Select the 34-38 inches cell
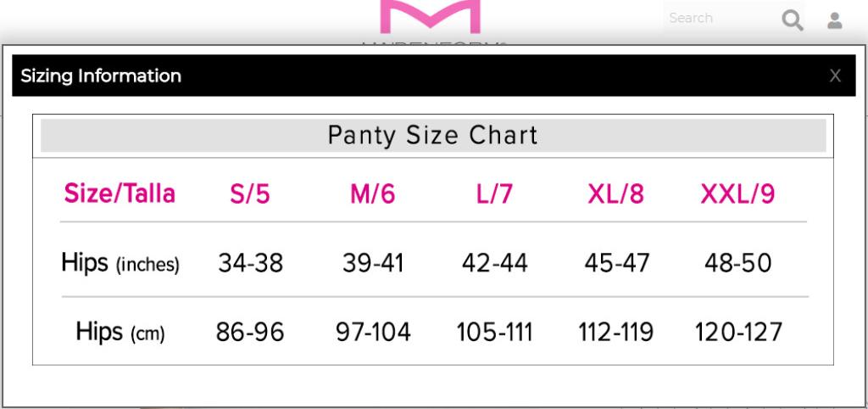The image size is (868, 409). 250,263
